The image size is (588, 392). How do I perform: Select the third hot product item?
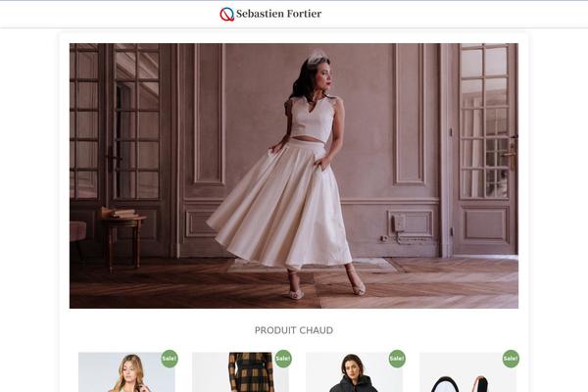click(354, 371)
